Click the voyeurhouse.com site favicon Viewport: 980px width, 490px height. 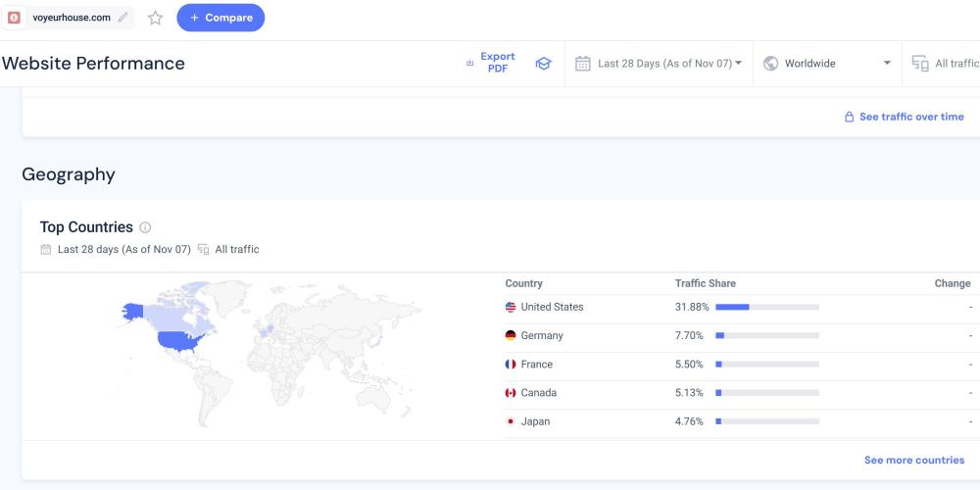pyautogui.click(x=15, y=18)
